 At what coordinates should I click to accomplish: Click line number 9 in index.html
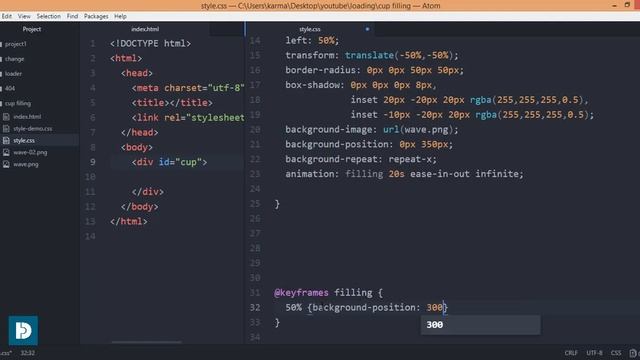[93, 162]
